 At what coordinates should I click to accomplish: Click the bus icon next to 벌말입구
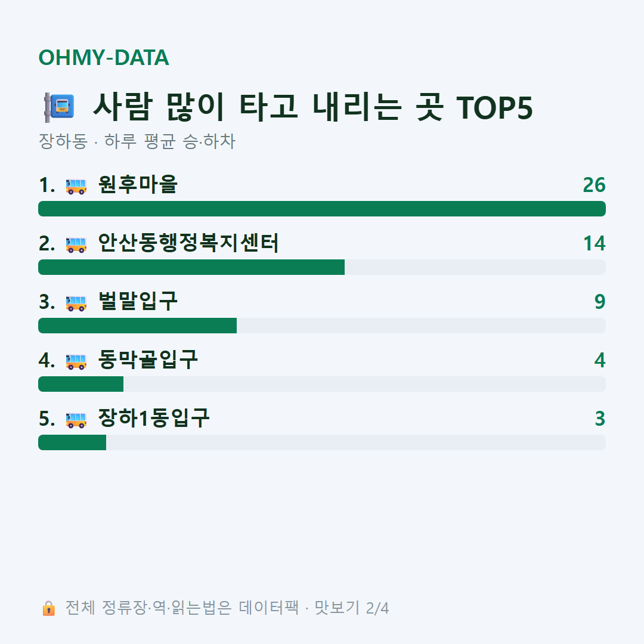coord(76,303)
